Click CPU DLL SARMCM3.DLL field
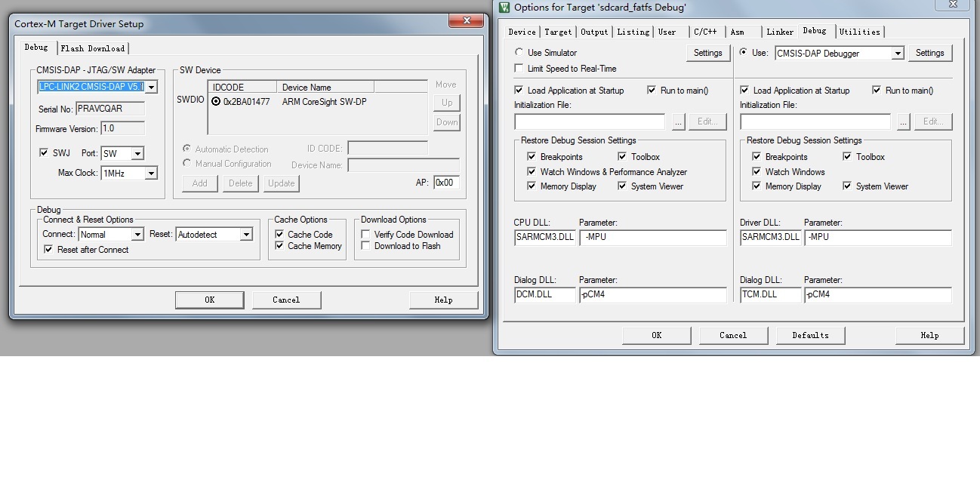 [x=544, y=238]
